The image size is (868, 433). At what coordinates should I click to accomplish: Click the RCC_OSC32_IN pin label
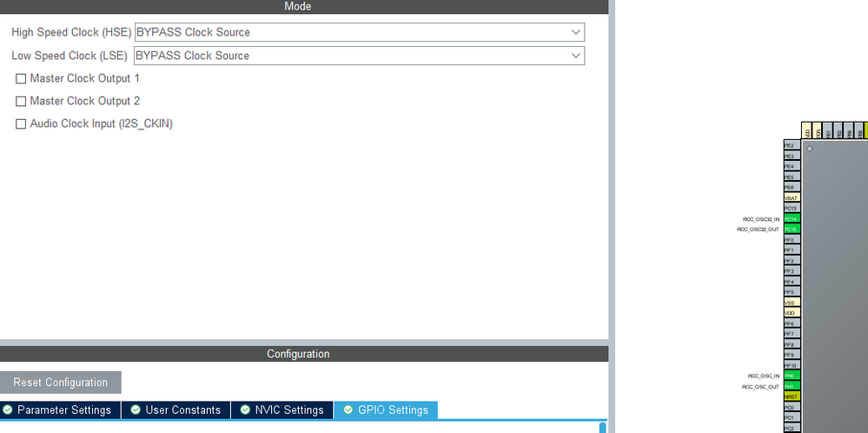click(761, 219)
